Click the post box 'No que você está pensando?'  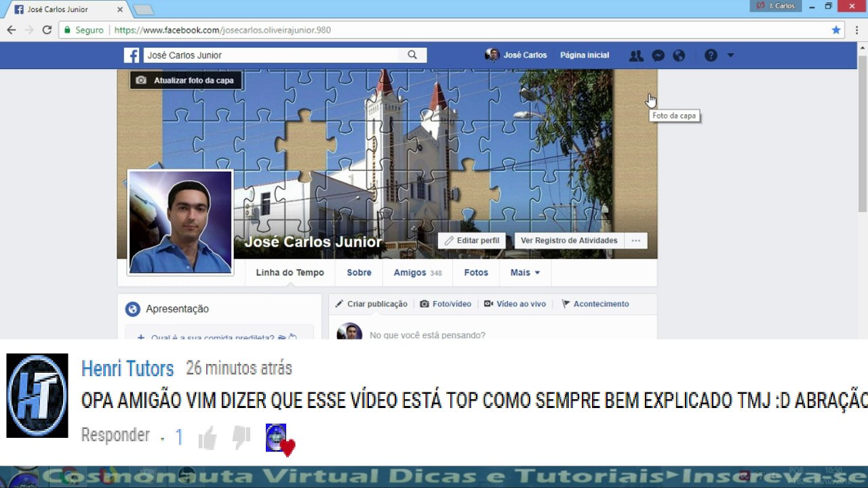(x=427, y=335)
